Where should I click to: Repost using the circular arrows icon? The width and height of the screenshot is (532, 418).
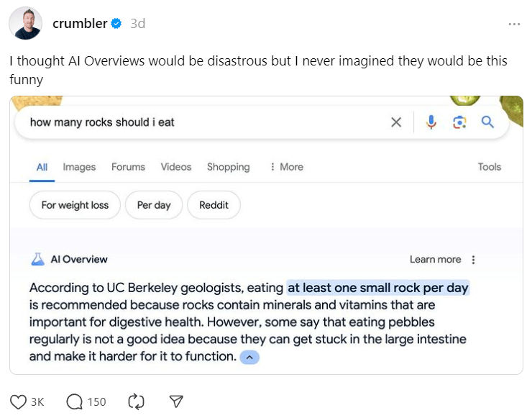tap(136, 401)
